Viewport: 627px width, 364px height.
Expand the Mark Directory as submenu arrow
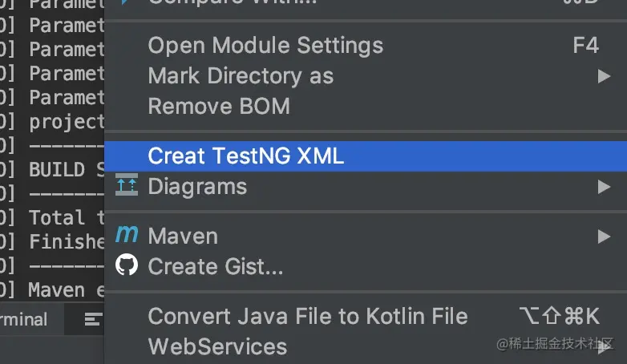604,76
